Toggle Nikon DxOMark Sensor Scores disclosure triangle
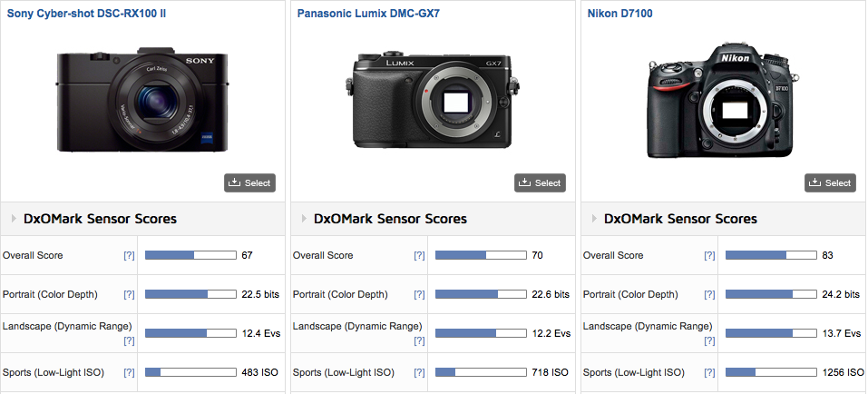The image size is (868, 394). (594, 219)
